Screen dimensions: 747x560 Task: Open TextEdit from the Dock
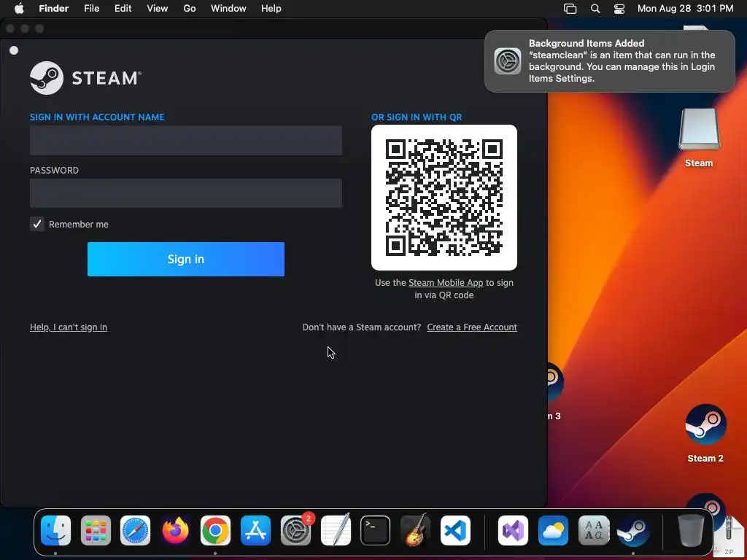pos(336,530)
